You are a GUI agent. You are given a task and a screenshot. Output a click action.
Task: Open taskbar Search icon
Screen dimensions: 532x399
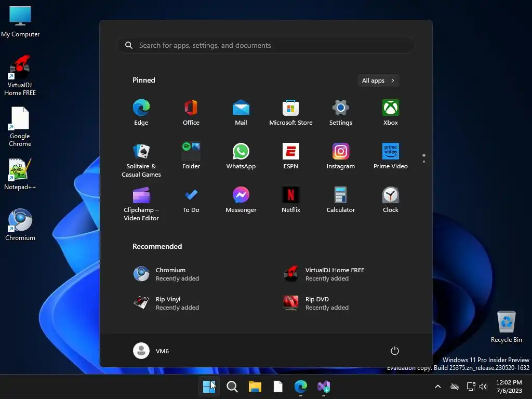click(x=232, y=387)
